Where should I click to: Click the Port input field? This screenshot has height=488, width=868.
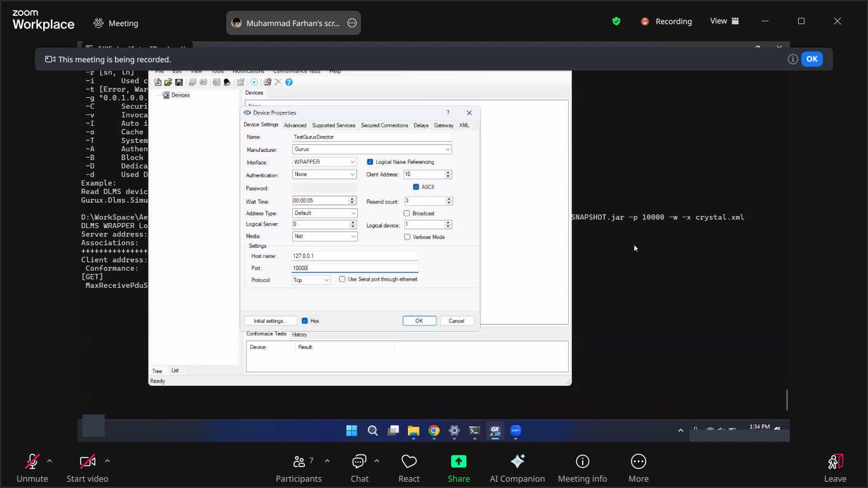355,268
